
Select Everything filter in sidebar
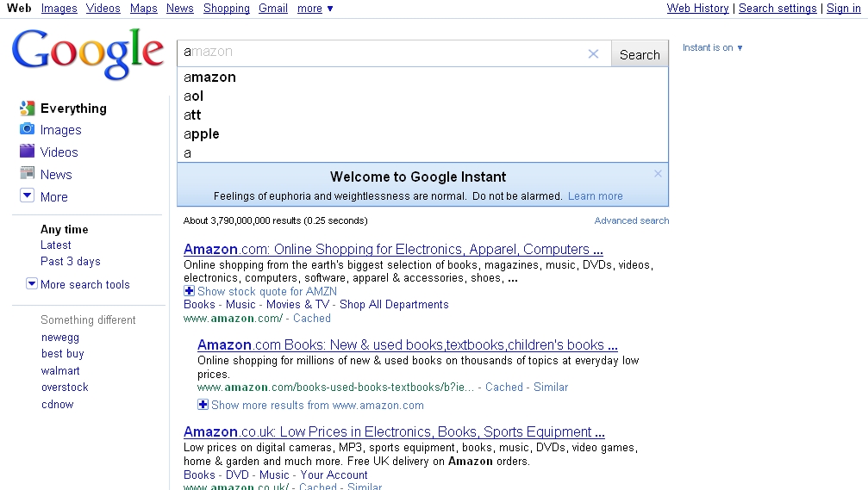point(73,109)
